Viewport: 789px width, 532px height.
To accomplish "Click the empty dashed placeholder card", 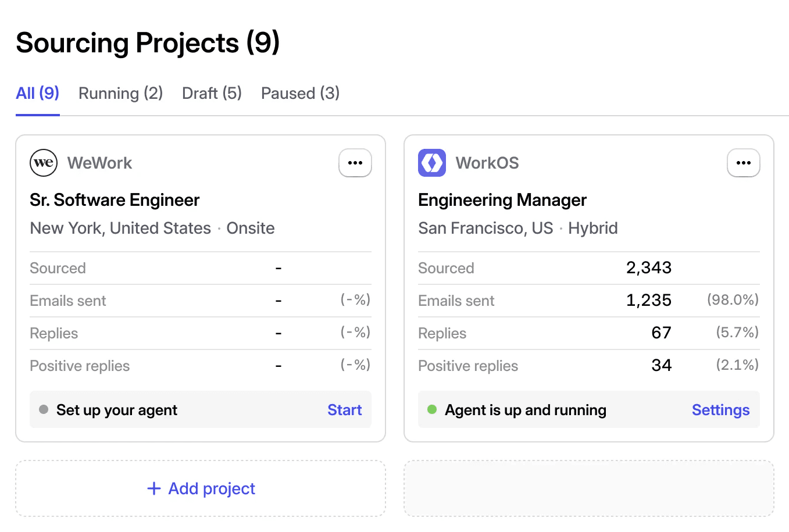I will click(588, 488).
